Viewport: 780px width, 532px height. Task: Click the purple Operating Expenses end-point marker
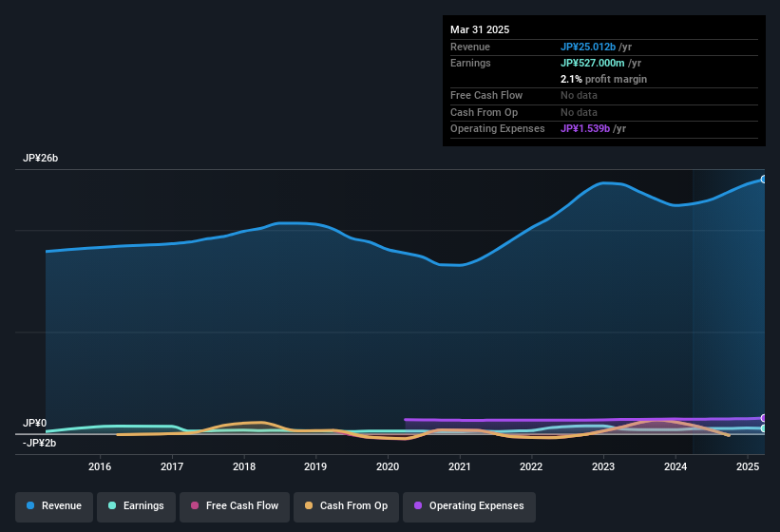[x=764, y=418]
